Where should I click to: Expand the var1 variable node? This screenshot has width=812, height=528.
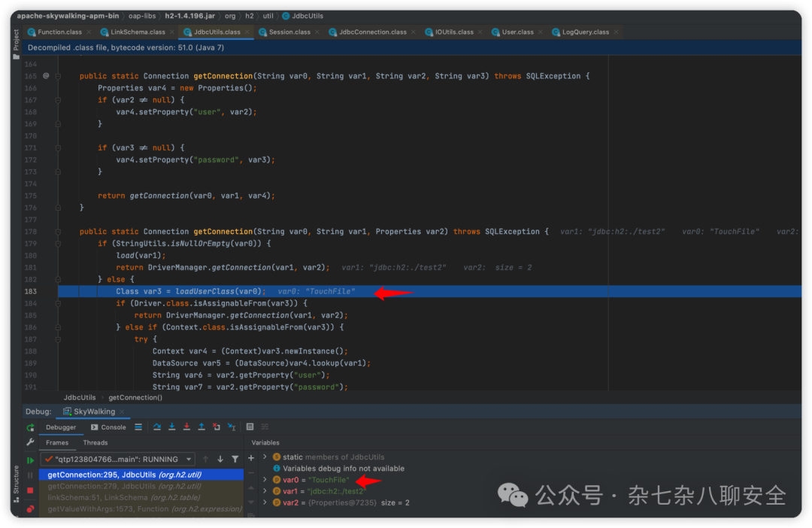pos(265,491)
